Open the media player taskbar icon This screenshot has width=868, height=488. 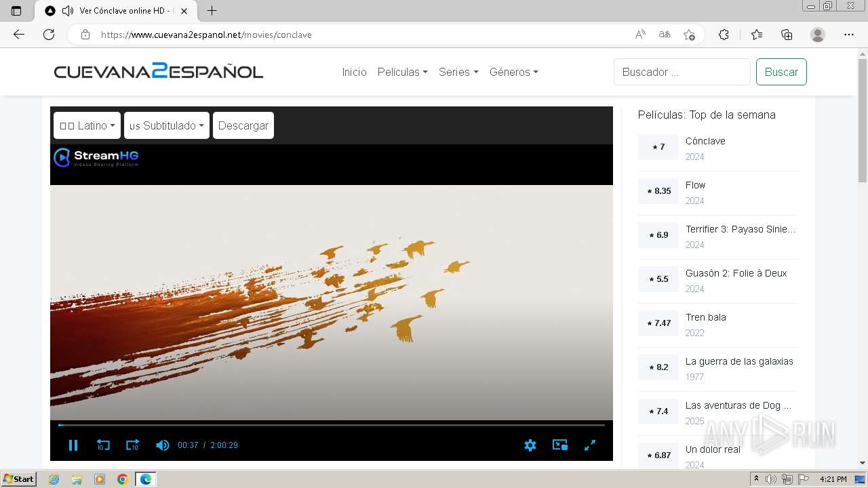coord(100,479)
